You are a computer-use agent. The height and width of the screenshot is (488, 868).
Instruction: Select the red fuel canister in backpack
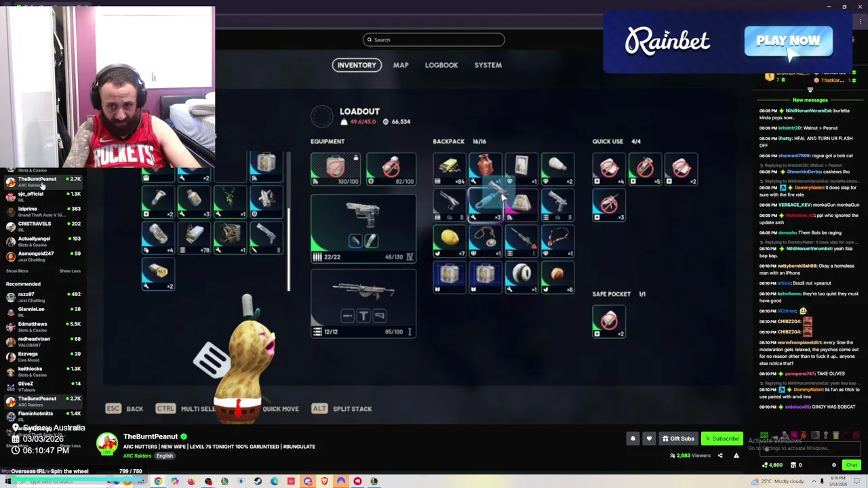486,169
